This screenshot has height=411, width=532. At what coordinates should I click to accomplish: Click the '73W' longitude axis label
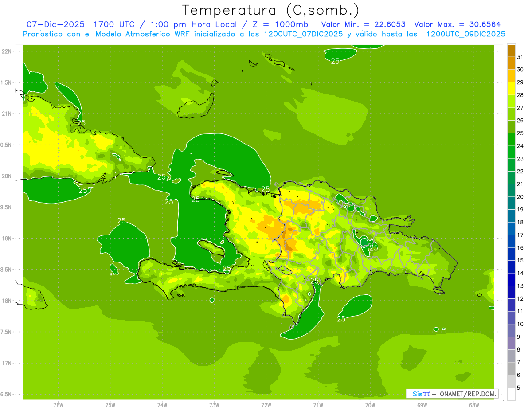[214, 405]
